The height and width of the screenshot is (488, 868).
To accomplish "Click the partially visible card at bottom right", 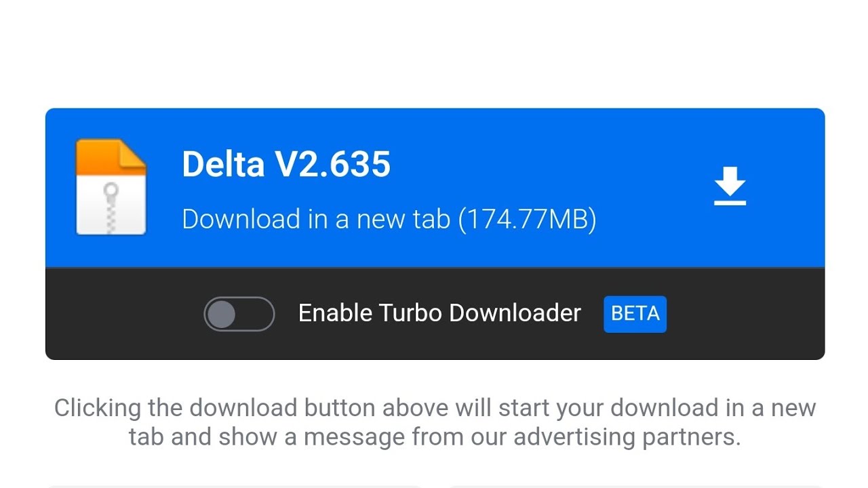I will 635,486.
